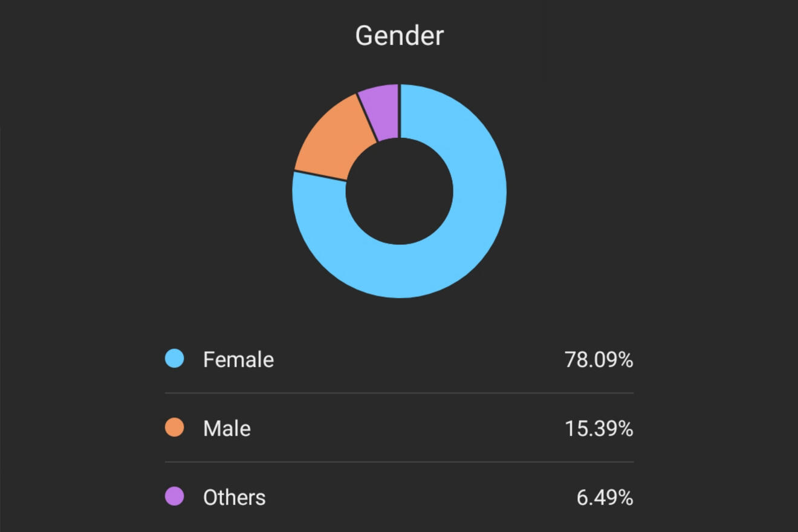The width and height of the screenshot is (798, 532).
Task: Click the purple dot beside Others
Action: pos(175,496)
